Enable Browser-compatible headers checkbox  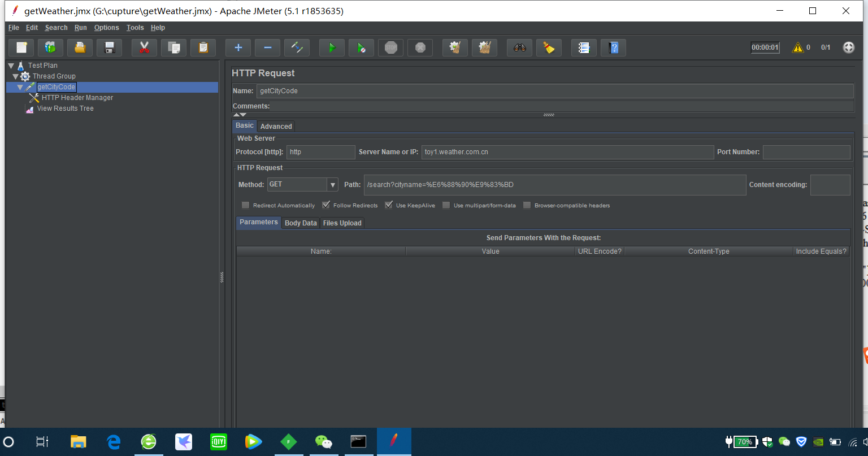(527, 205)
